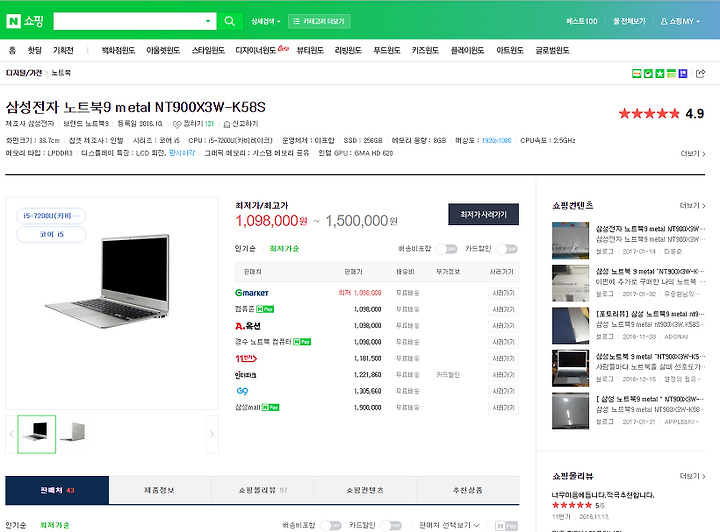Click the second green share icon
The image size is (720, 532).
tap(648, 73)
